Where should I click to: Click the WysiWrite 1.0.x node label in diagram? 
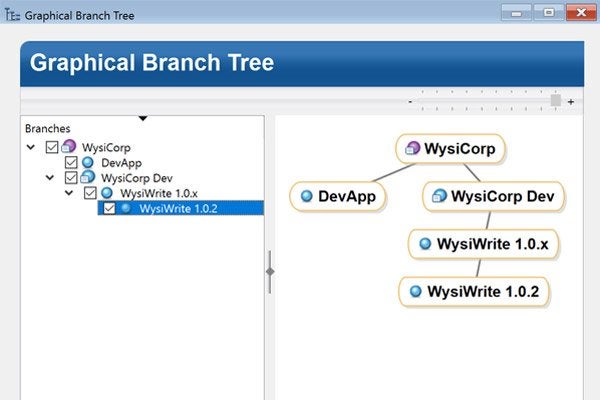coord(493,244)
